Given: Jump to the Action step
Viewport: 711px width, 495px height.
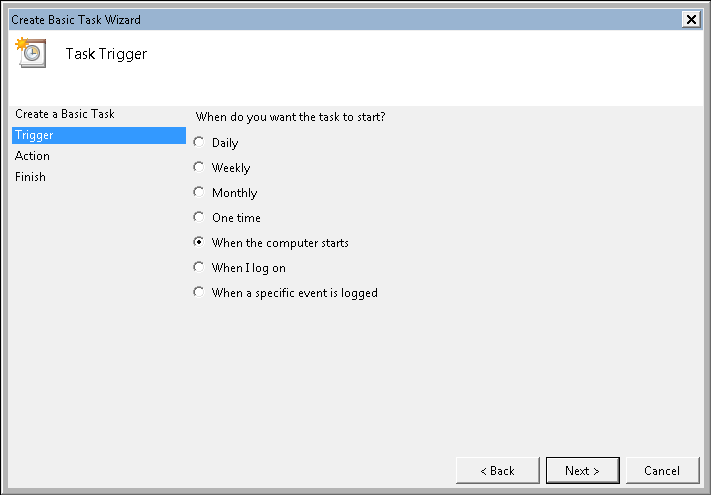Looking at the screenshot, I should click(32, 156).
